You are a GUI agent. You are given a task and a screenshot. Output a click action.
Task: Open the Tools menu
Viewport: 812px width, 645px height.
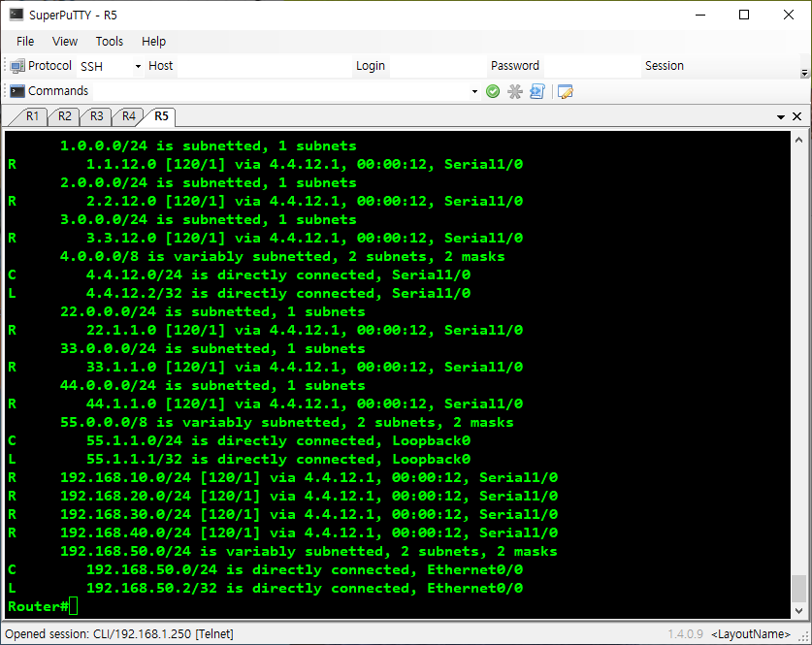click(x=110, y=42)
